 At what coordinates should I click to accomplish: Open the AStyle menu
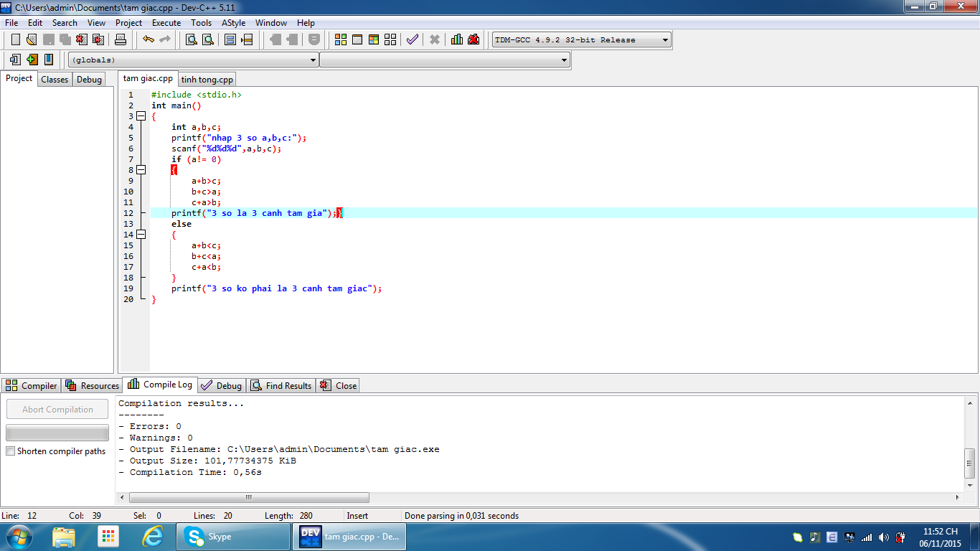click(x=234, y=23)
